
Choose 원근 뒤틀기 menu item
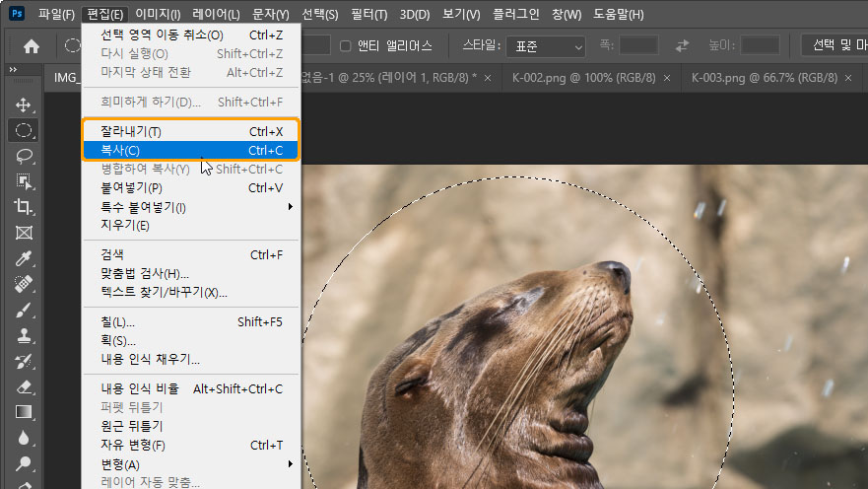tap(191, 426)
